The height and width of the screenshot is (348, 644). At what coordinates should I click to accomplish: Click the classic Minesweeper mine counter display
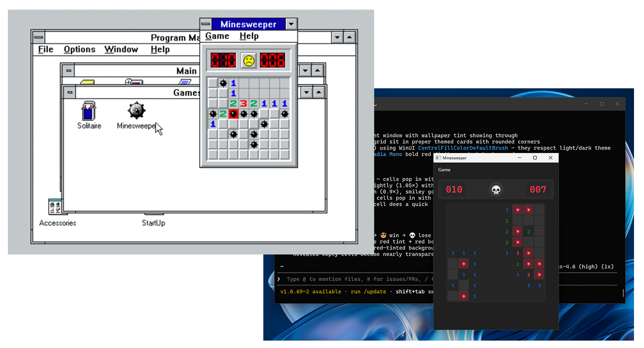point(223,60)
